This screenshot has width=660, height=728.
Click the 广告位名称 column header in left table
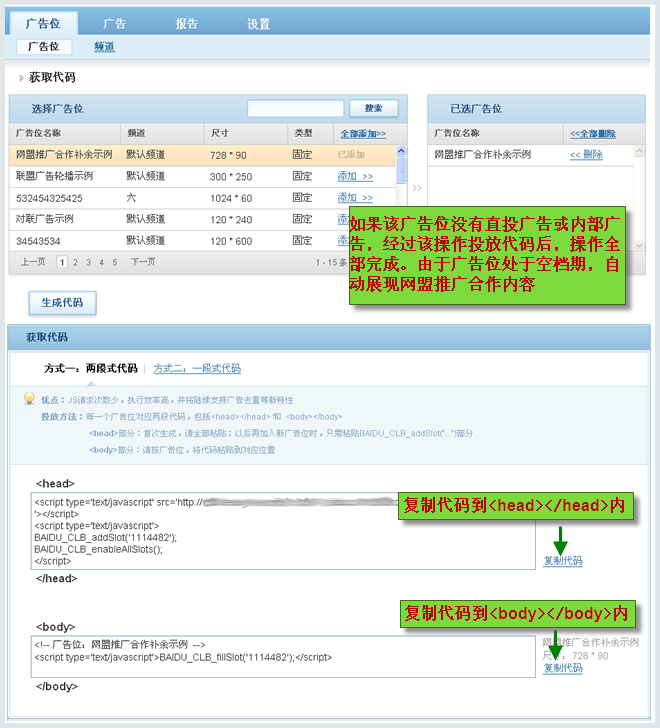click(39, 133)
